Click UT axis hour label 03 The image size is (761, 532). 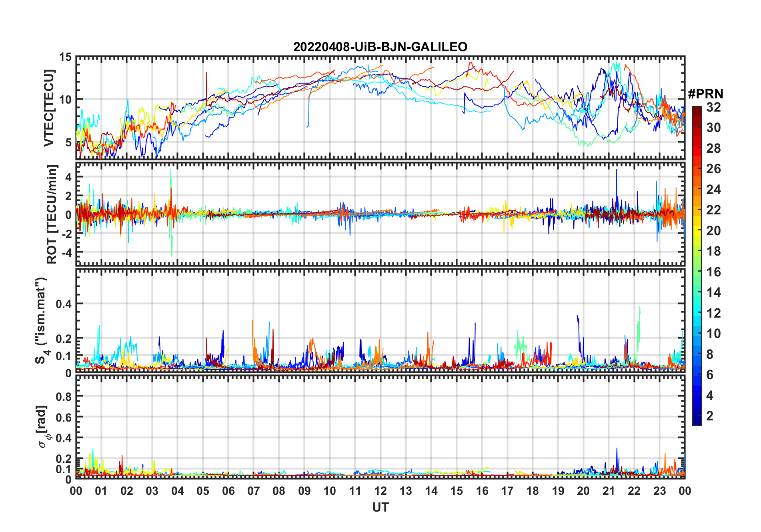(152, 491)
